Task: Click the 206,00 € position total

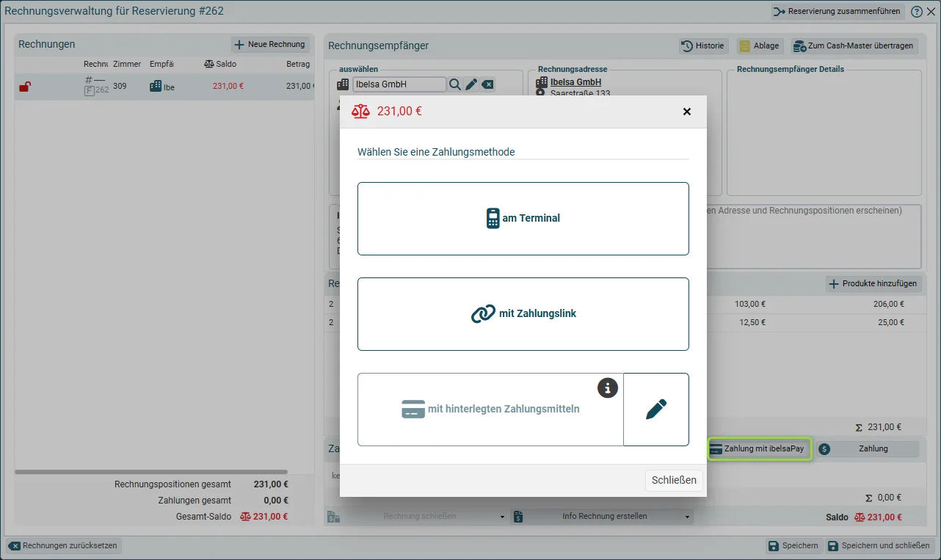Action: click(887, 304)
